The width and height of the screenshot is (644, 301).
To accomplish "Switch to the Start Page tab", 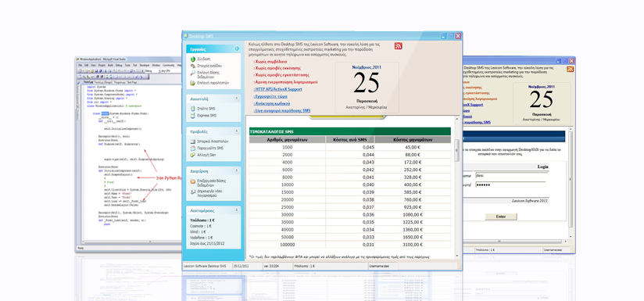I will (x=132, y=82).
